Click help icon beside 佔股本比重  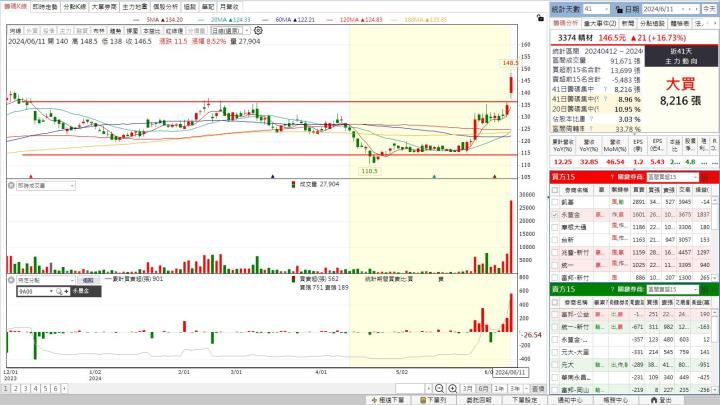coord(592,119)
